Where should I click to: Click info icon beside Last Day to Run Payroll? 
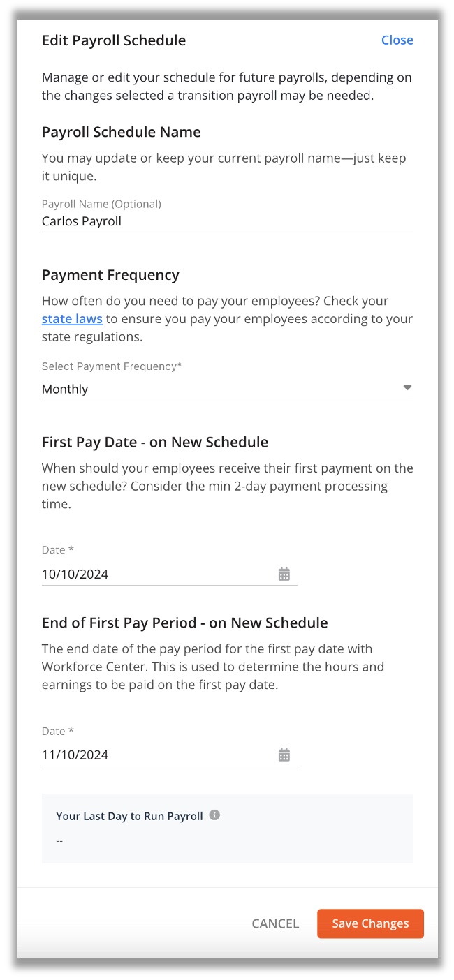pyautogui.click(x=214, y=815)
